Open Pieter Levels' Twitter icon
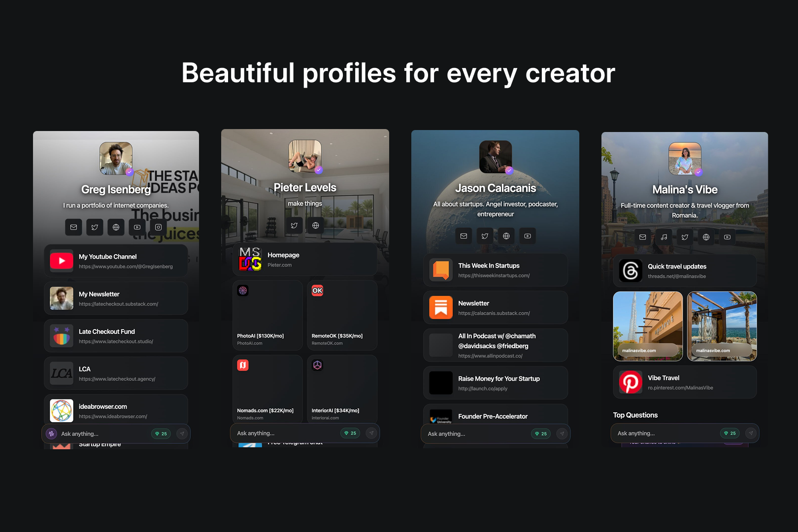The height and width of the screenshot is (532, 798). pyautogui.click(x=294, y=225)
